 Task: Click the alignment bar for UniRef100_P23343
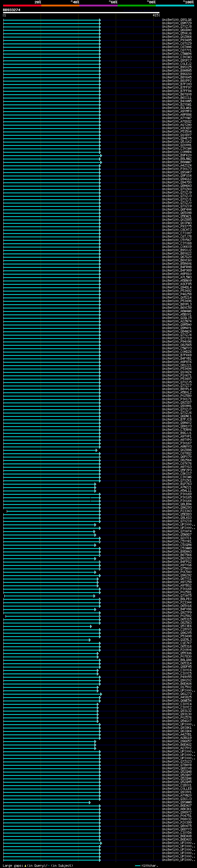(x=53, y=511)
